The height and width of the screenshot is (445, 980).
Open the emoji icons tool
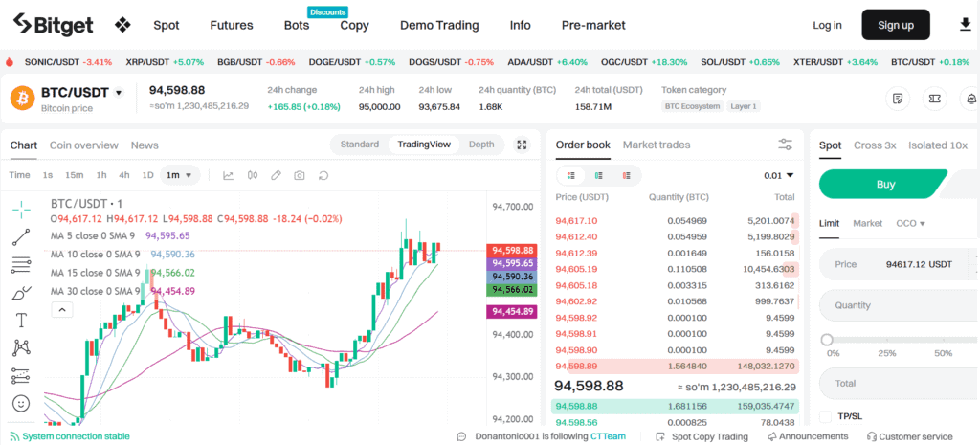(21, 404)
